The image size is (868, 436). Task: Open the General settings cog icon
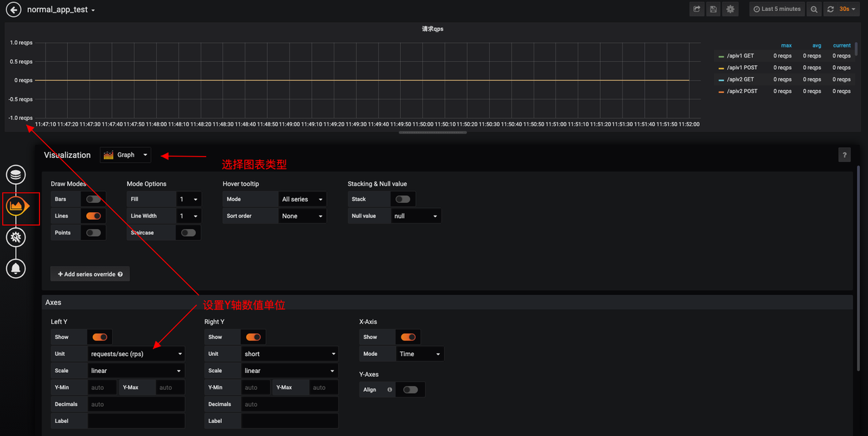pos(16,237)
